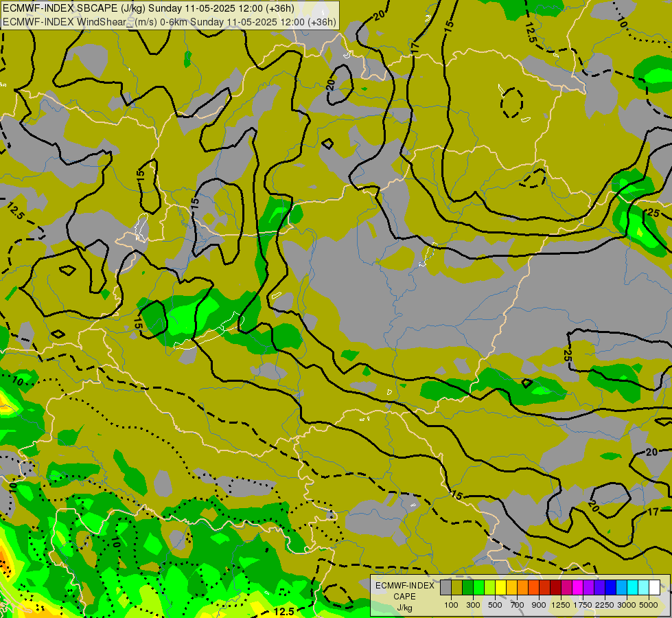Click the SBCAPE (J/kg) title line
Image resolution: width=672 pixels, height=618 pixels.
click(x=149, y=8)
